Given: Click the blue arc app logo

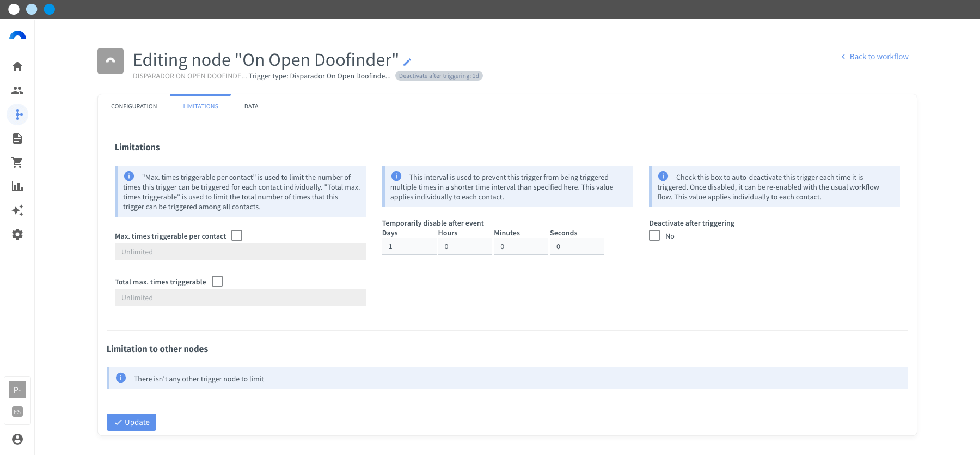Looking at the screenshot, I should [x=17, y=35].
